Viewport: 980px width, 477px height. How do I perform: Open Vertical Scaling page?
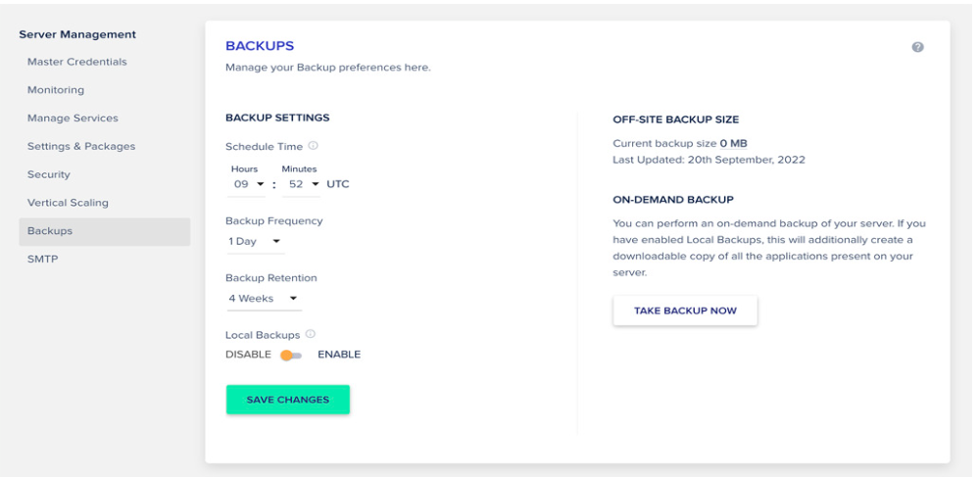coord(68,203)
